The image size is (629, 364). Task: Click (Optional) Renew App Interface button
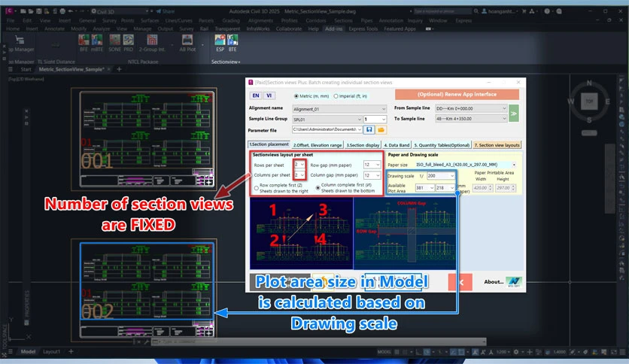coord(457,95)
